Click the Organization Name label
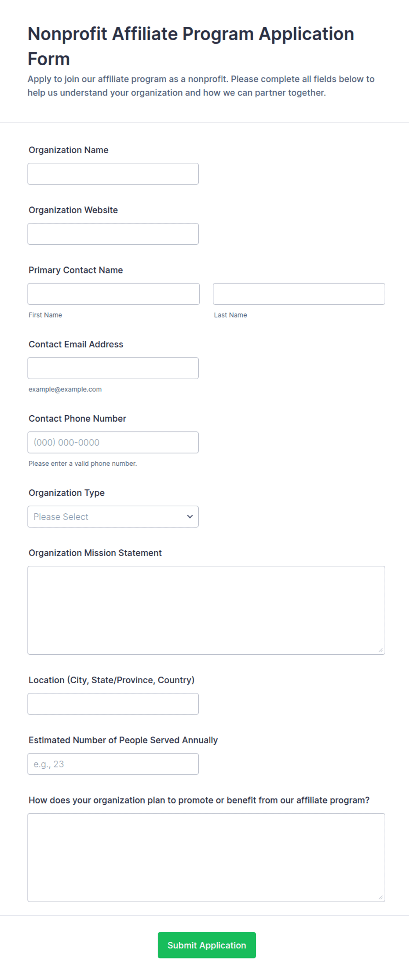The height and width of the screenshot is (980, 409). click(69, 150)
